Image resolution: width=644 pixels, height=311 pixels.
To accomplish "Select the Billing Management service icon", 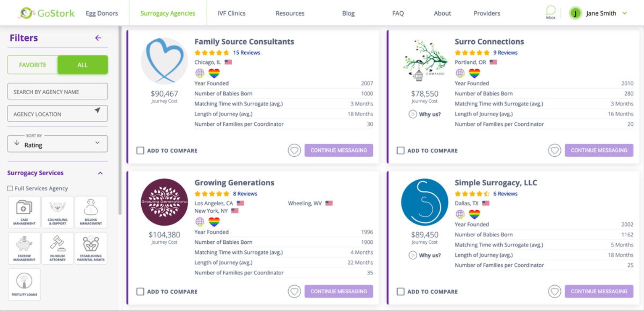I will pyautogui.click(x=90, y=211).
